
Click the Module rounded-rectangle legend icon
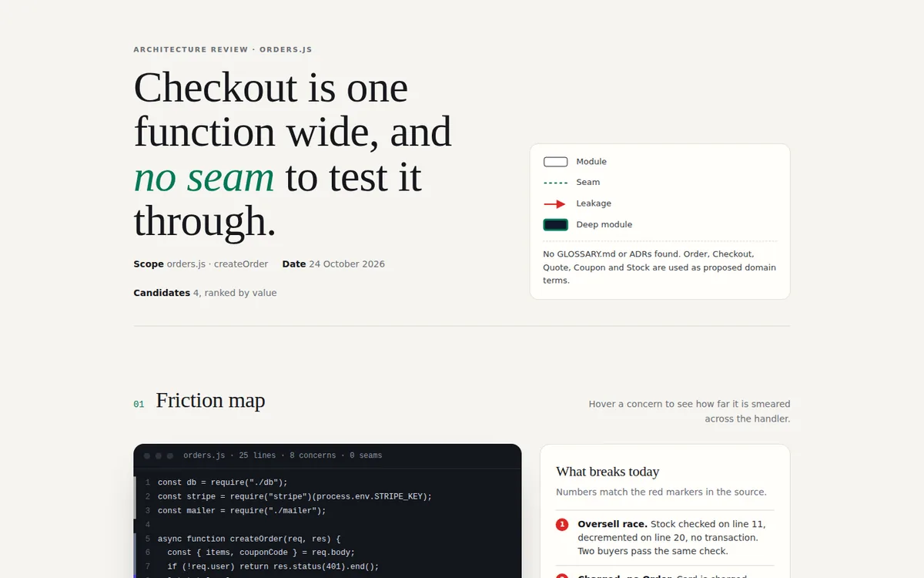point(555,162)
